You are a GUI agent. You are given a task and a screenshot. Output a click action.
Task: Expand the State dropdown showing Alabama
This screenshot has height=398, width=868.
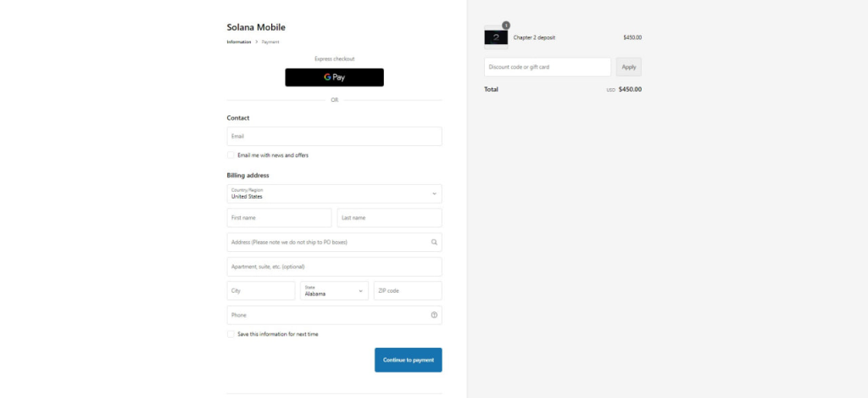pos(334,291)
